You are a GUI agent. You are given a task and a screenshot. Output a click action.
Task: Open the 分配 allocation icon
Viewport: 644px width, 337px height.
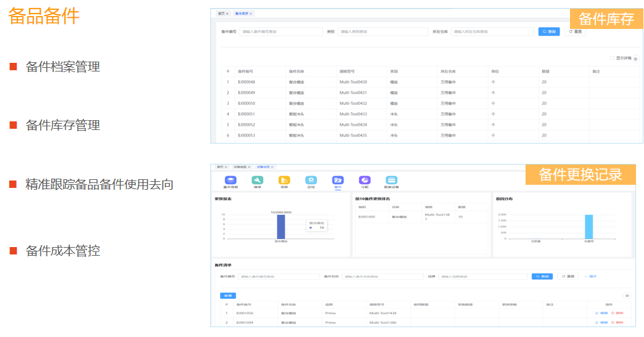[x=365, y=180]
